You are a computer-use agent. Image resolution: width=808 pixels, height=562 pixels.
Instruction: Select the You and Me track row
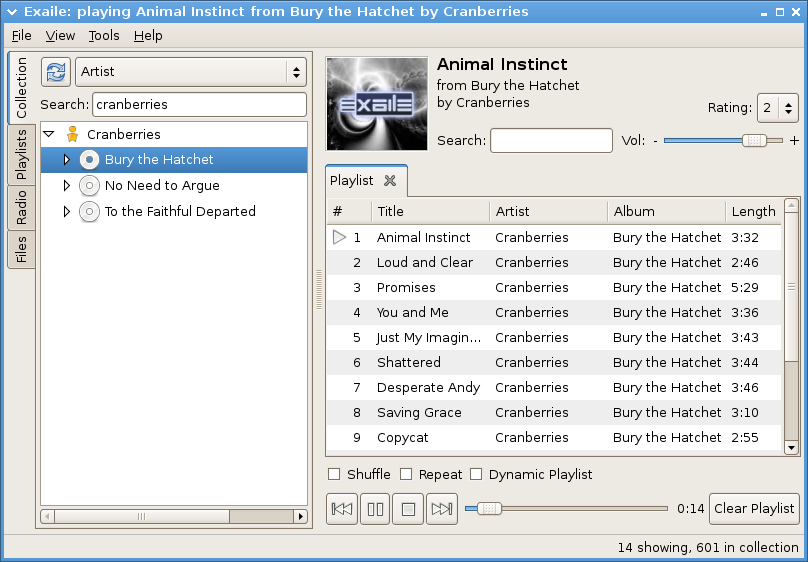(x=554, y=312)
